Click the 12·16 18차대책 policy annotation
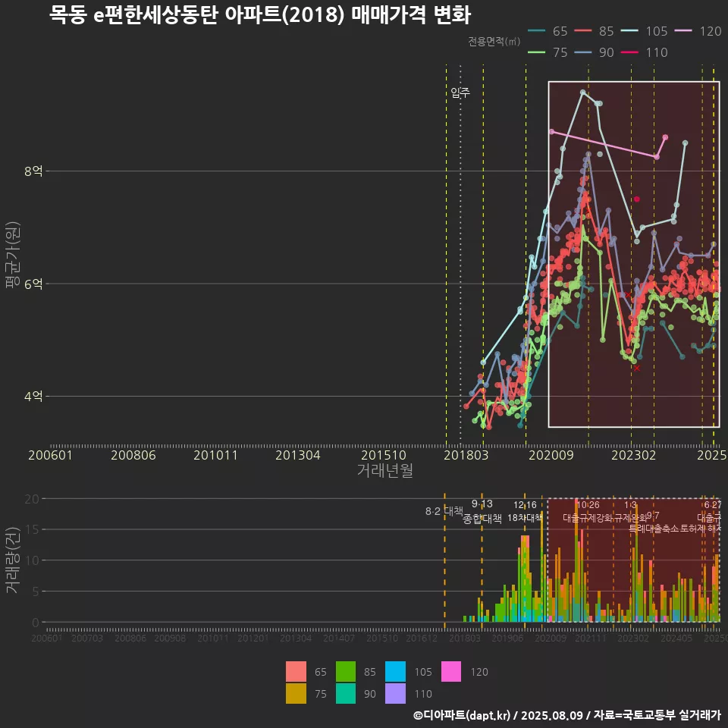This screenshot has height=728, width=728. 525,511
